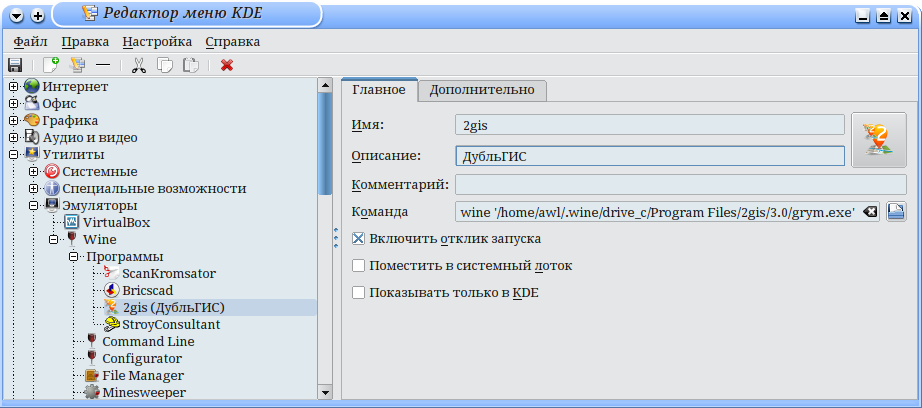
Task: Click the Save toolbar icon
Action: pyautogui.click(x=15, y=65)
